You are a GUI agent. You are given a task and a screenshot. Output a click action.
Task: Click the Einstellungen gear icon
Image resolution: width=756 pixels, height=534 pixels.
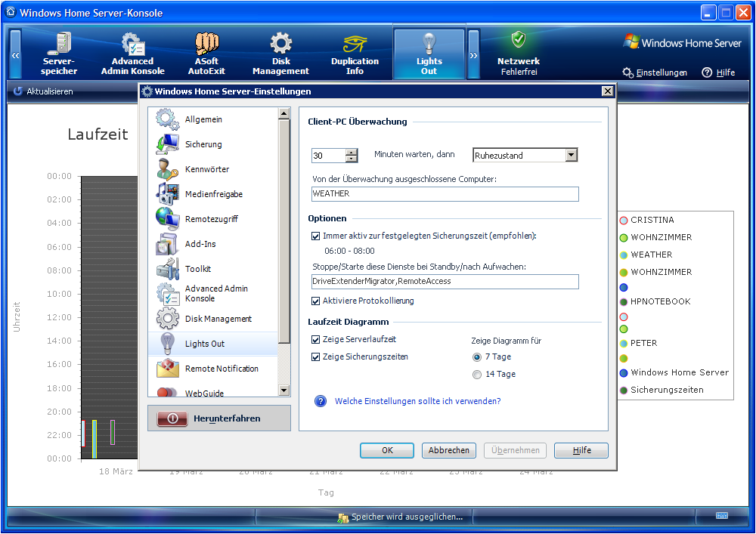627,73
